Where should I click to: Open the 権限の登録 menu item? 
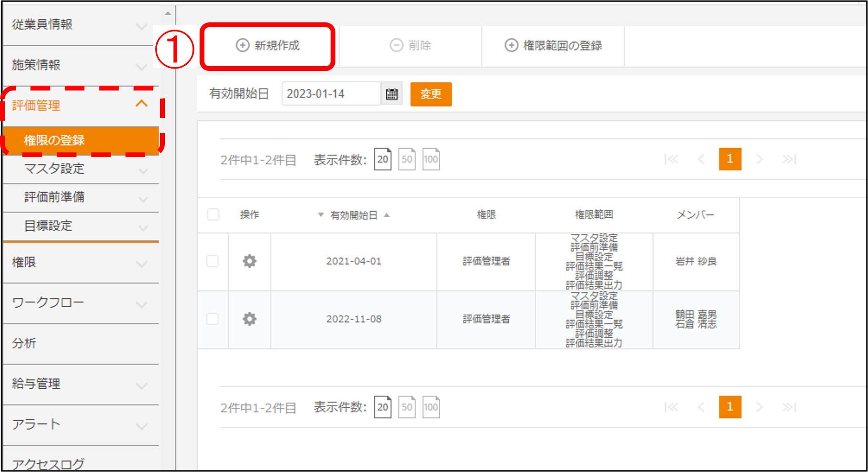click(x=81, y=141)
